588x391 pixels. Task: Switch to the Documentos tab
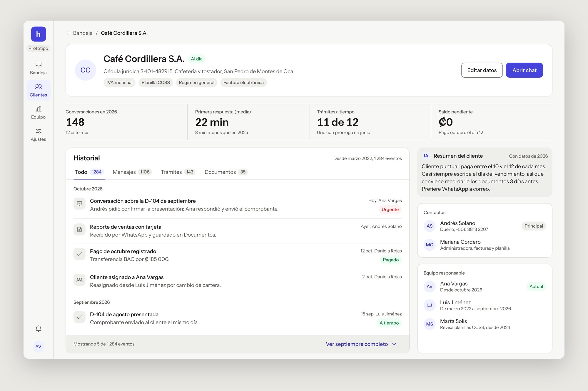point(226,172)
